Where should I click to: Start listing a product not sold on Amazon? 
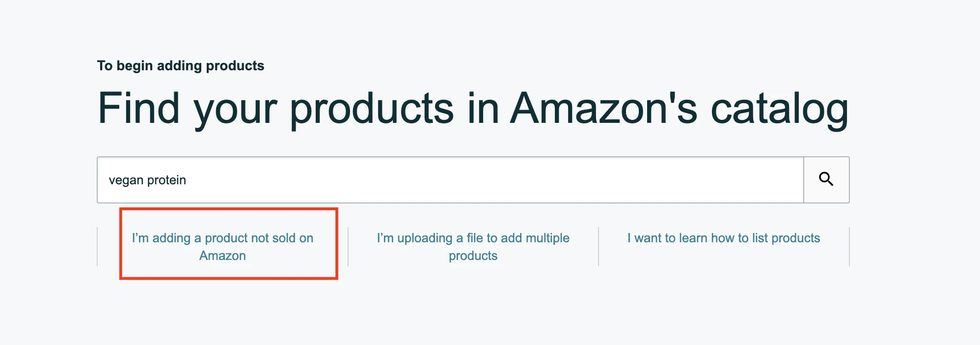click(x=222, y=247)
